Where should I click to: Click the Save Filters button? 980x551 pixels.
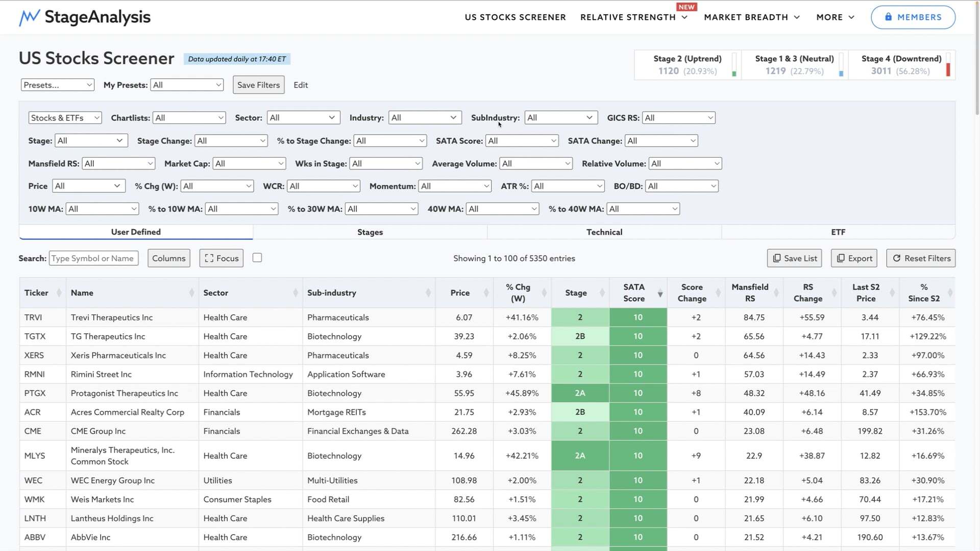[258, 85]
